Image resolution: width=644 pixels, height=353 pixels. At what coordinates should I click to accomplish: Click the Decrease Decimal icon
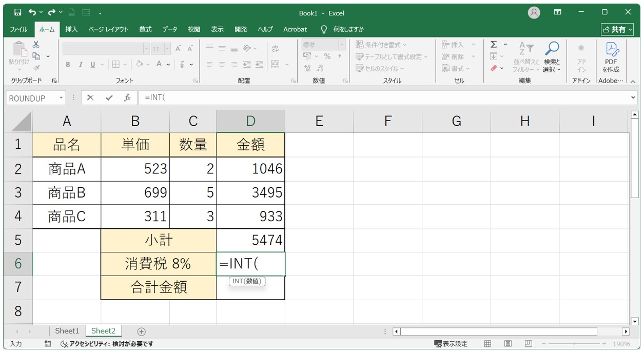[x=319, y=68]
